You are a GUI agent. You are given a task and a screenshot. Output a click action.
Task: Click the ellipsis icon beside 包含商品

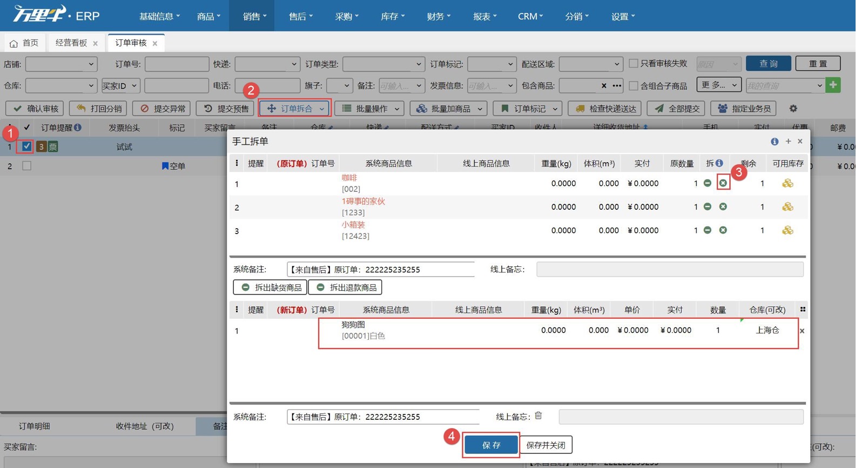[617, 85]
